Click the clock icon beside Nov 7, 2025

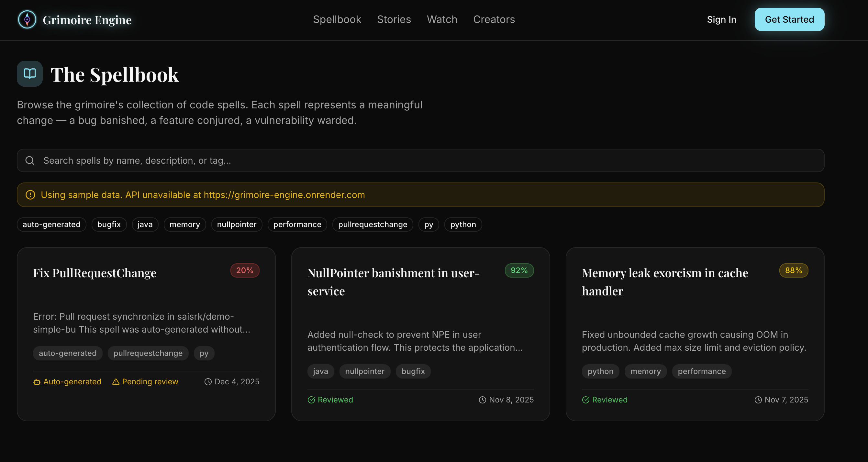(x=758, y=400)
